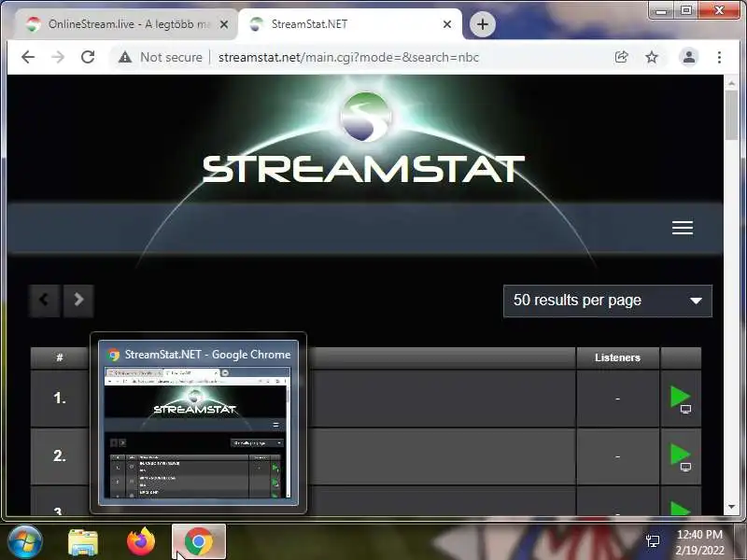747x560 pixels.
Task: Click the streamstat.net address bar
Action: pos(348,57)
